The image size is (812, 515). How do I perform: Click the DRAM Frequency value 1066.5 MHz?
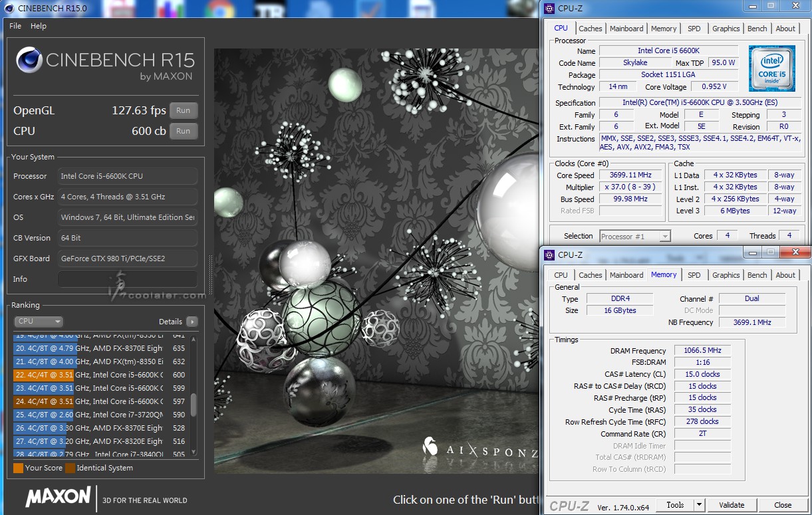tap(702, 351)
